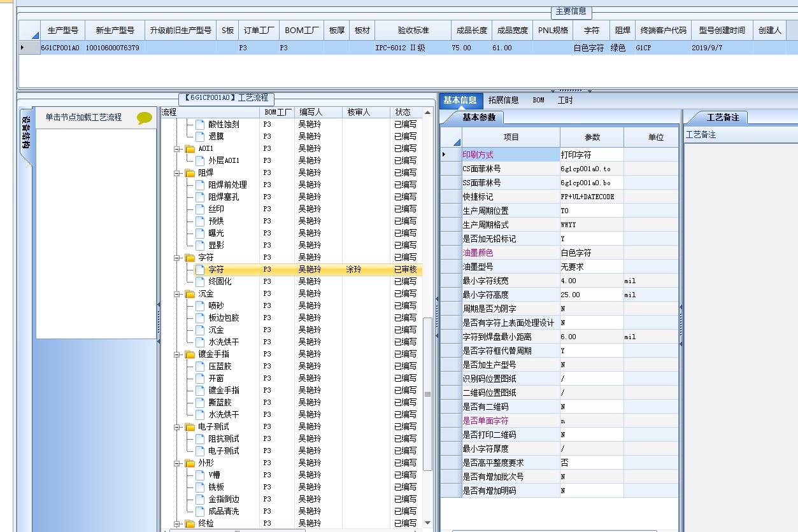Click the document icon beside 开窗
Image resolution: width=798 pixels, height=532 pixels.
pyautogui.click(x=200, y=378)
